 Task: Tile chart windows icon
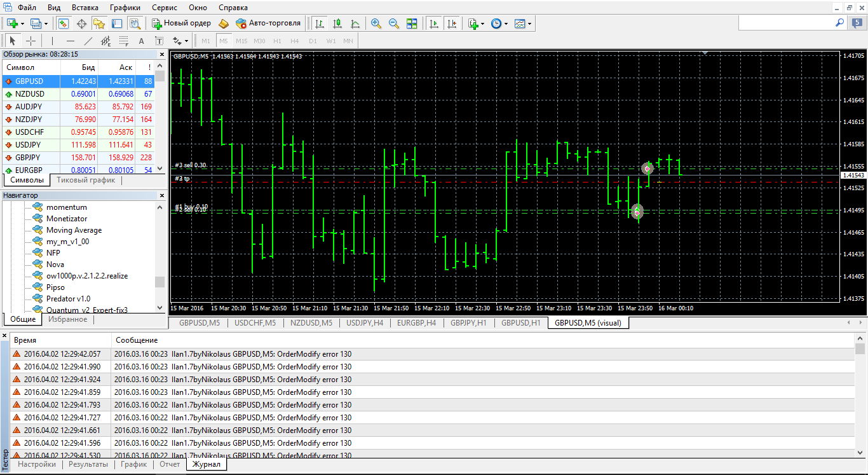412,24
